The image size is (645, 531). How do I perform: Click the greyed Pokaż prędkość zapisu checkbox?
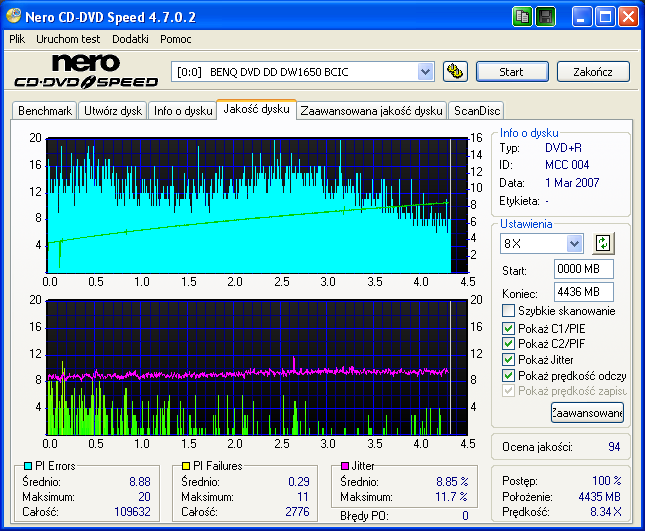coord(508,391)
